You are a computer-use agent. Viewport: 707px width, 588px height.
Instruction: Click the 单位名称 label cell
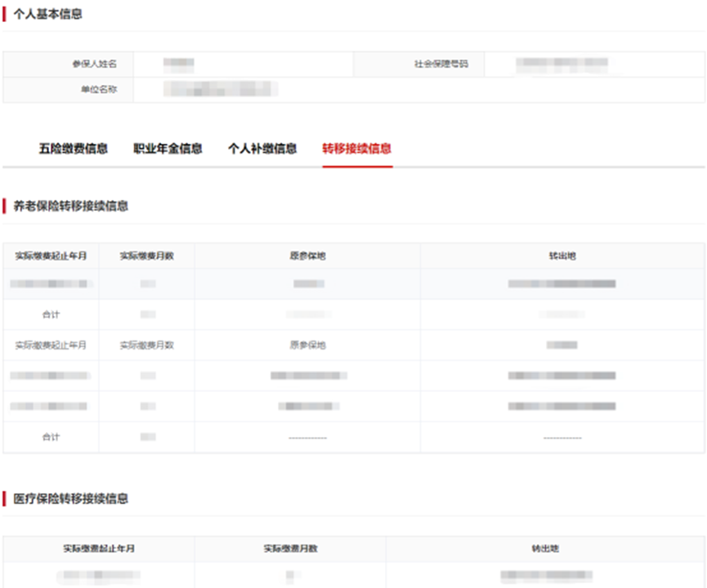[x=98, y=89]
